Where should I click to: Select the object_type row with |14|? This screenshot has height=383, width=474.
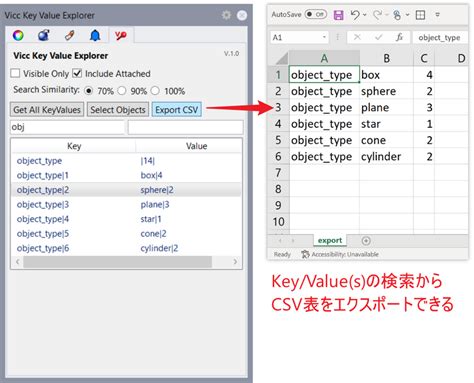(x=127, y=161)
